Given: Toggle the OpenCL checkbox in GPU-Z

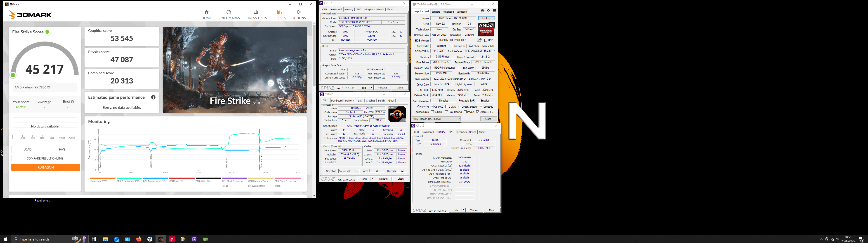Looking at the screenshot, I should (432, 107).
